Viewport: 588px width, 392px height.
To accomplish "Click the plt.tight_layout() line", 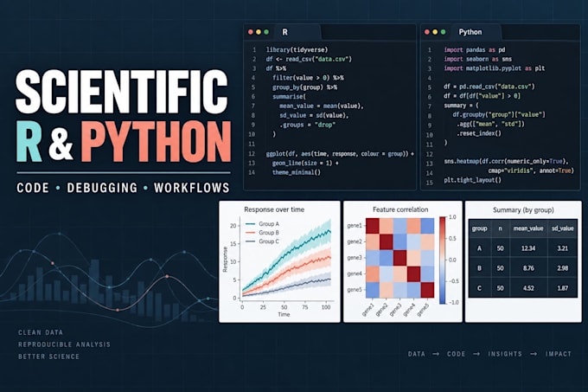I will [x=472, y=180].
